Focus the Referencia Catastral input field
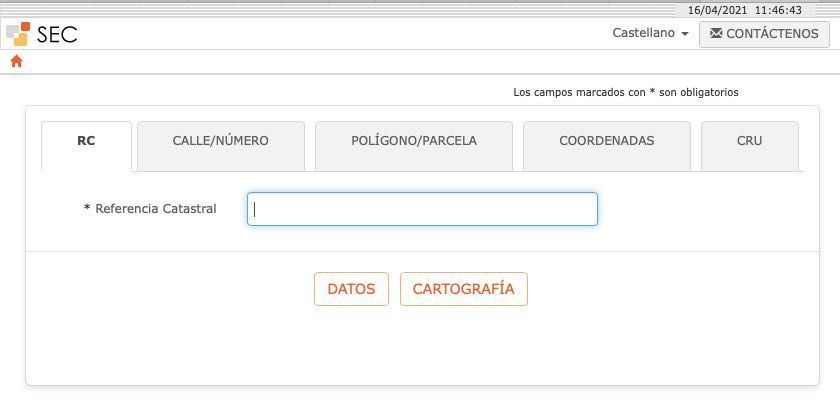Viewport: 840px width, 420px height. 422,209
